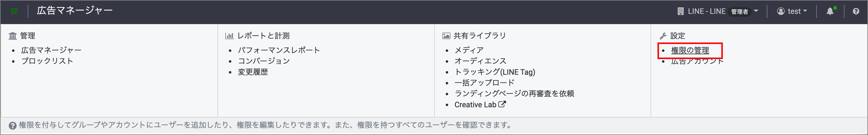View 変更履歴 change history

pos(253,72)
